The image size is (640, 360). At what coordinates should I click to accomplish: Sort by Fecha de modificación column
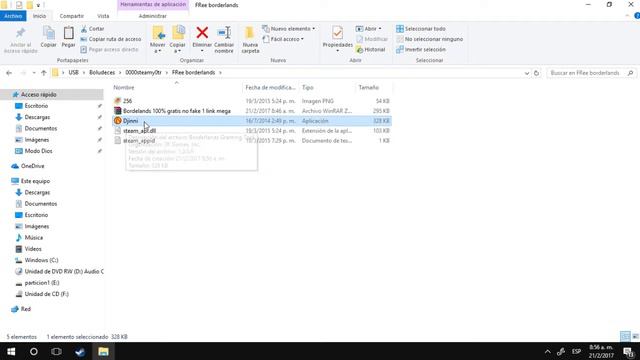click(271, 87)
